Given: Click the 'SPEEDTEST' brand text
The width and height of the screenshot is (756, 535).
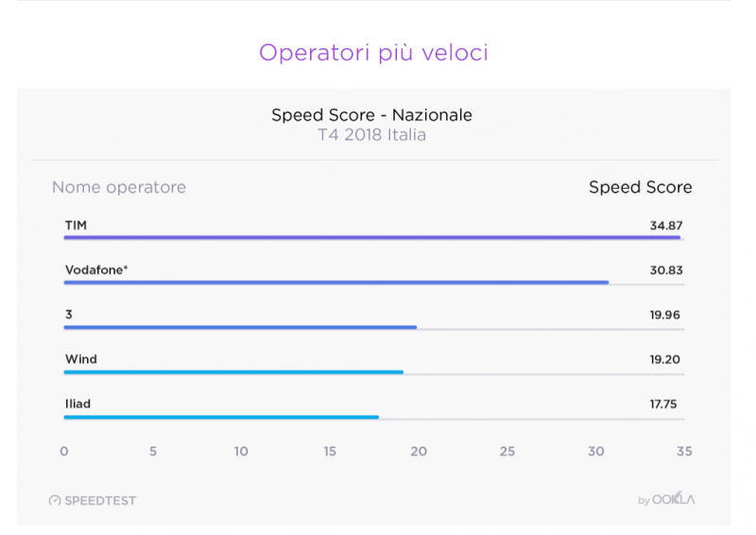Looking at the screenshot, I should click(100, 500).
